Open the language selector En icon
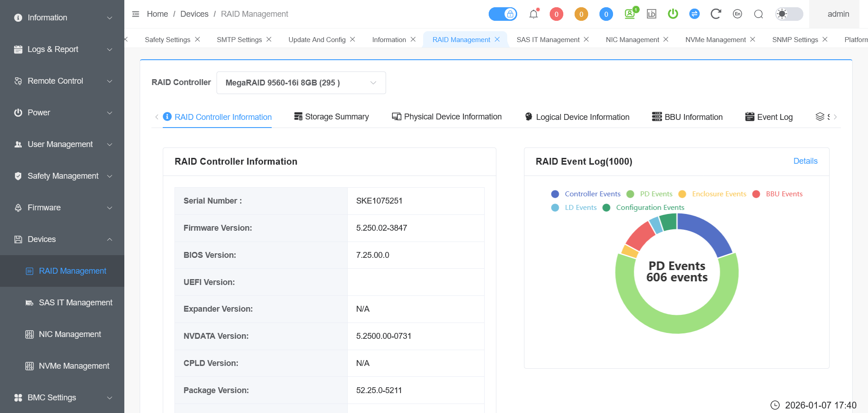Screen dimensions: 868x413 [737, 14]
